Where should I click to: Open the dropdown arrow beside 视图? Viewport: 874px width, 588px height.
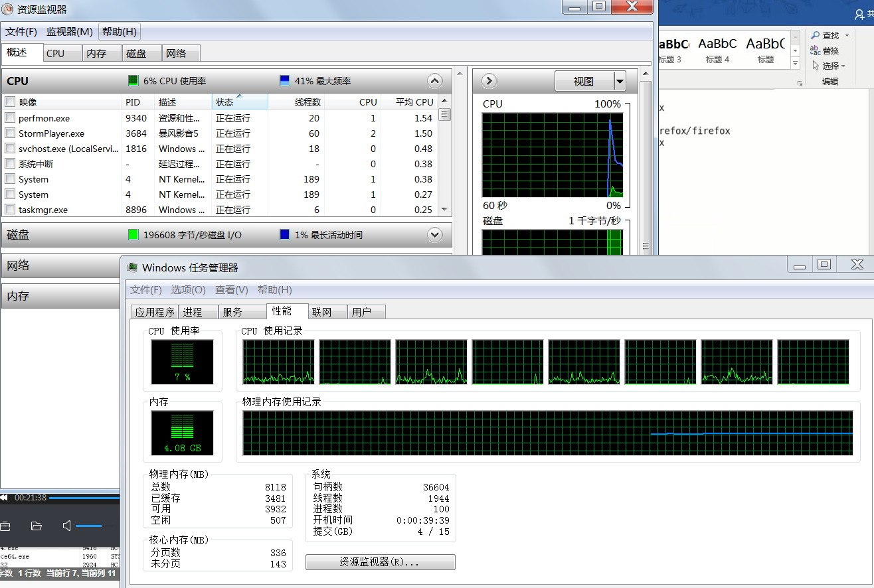(x=620, y=82)
